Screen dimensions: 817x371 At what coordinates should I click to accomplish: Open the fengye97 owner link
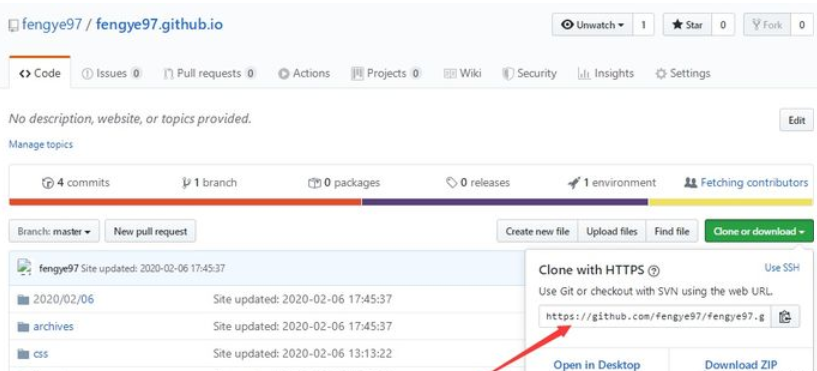point(52,24)
